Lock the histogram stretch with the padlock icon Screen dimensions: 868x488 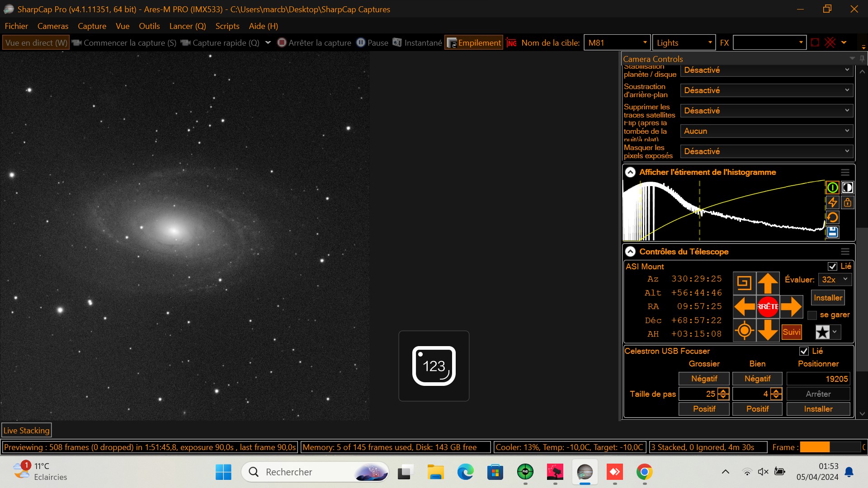coord(848,202)
